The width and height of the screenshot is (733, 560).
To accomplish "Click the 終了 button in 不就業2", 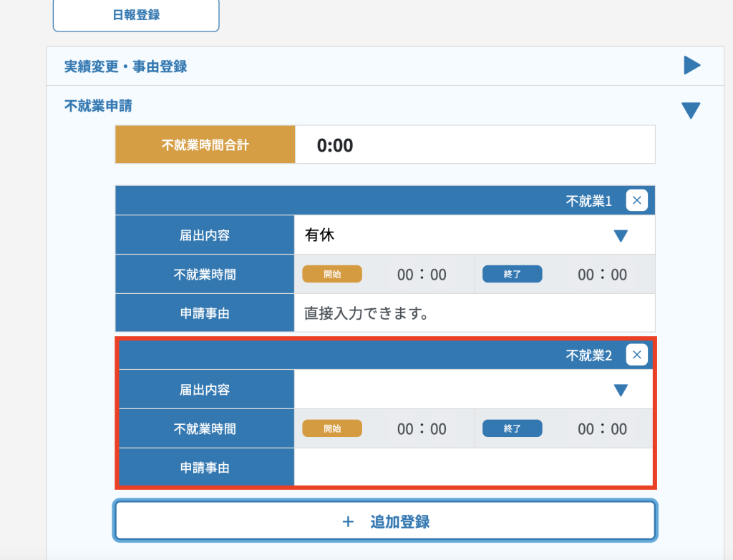I will tap(513, 428).
